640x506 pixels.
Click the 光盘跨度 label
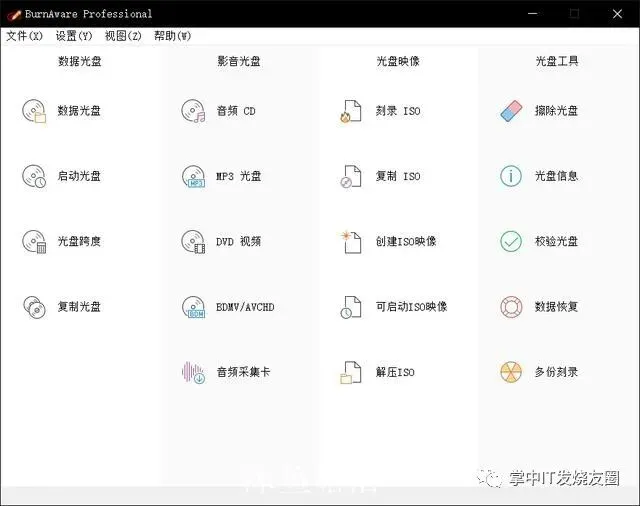(79, 241)
